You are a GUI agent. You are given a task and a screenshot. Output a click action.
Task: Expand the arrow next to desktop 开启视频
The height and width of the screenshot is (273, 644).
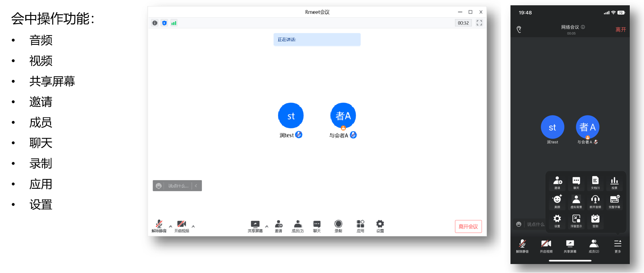pyautogui.click(x=193, y=226)
